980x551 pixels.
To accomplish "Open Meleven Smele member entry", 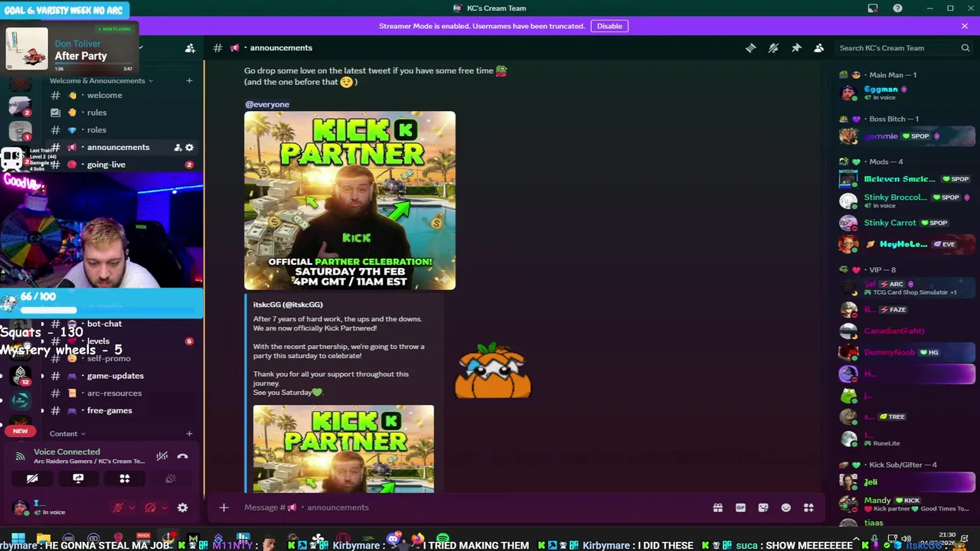I will click(x=907, y=179).
